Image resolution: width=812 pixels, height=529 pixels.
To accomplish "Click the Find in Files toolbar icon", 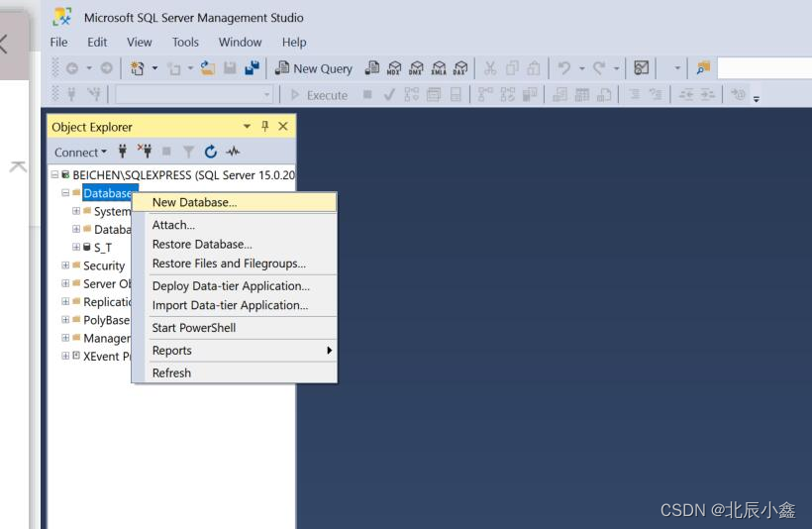I will coord(703,68).
